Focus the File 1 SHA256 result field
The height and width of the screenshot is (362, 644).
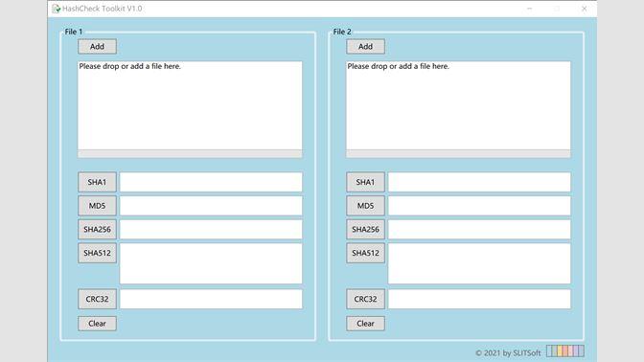point(211,230)
